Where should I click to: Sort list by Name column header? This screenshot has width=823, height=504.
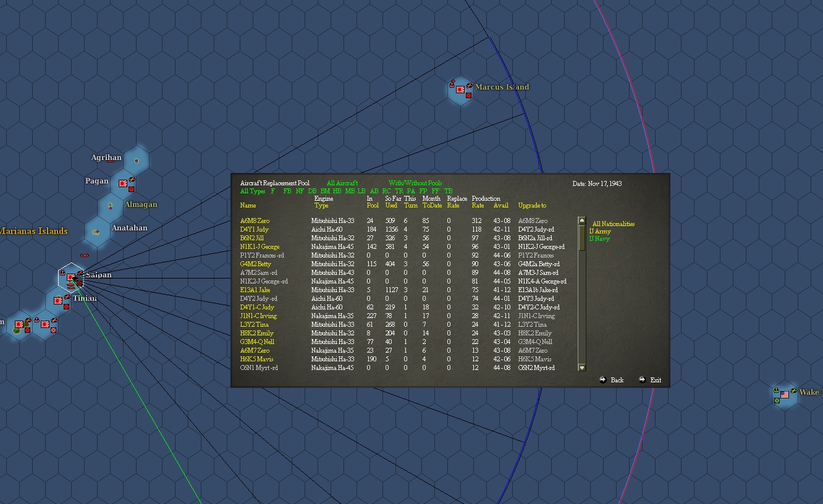248,206
